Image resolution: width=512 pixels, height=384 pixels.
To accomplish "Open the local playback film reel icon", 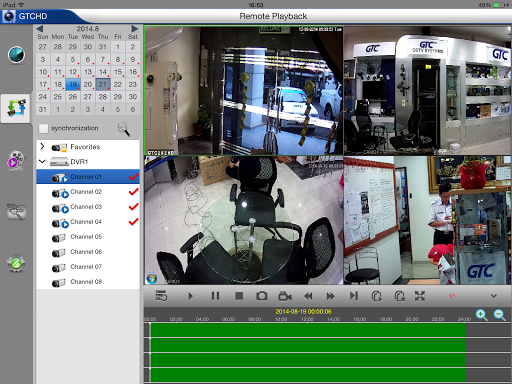I will 16,159.
